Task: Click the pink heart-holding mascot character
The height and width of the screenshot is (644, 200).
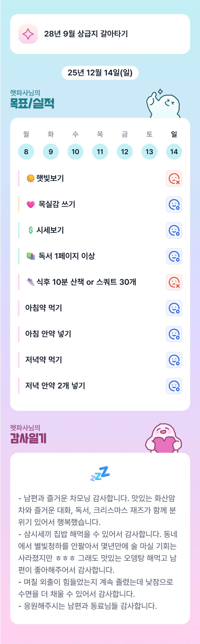Action: click(163, 439)
